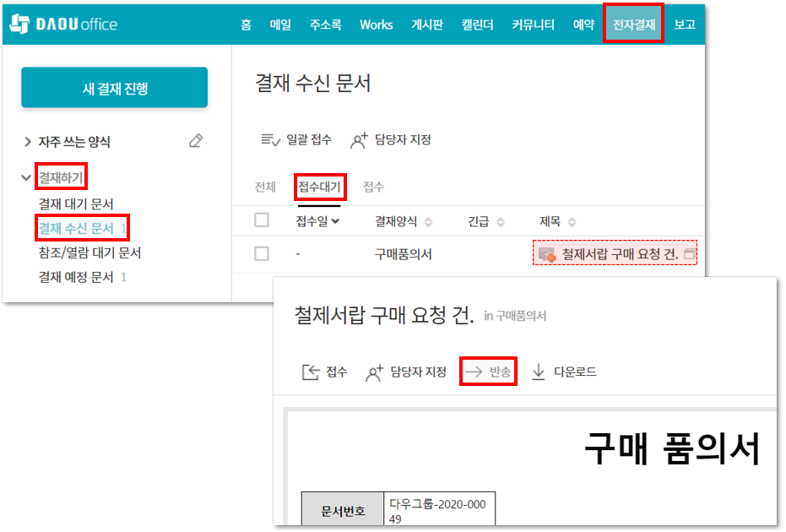This screenshot has width=786, height=532.
Task: Click the 담당자 지정 icon in list toolbar
Action: point(360,140)
